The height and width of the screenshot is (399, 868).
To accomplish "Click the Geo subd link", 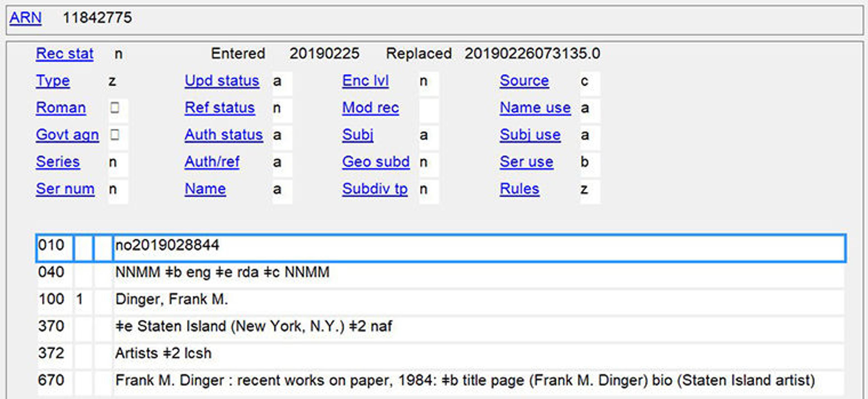I will [376, 162].
